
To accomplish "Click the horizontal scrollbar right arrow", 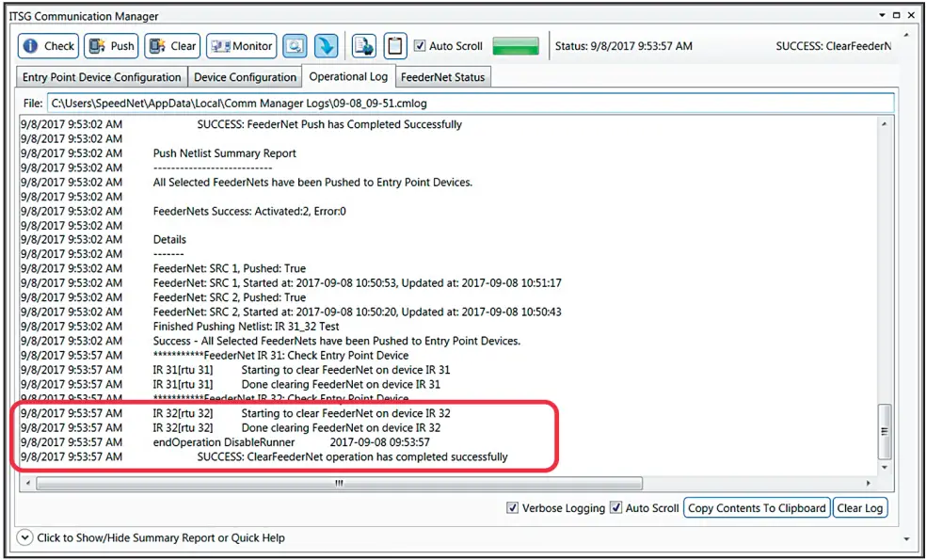I will [x=869, y=483].
